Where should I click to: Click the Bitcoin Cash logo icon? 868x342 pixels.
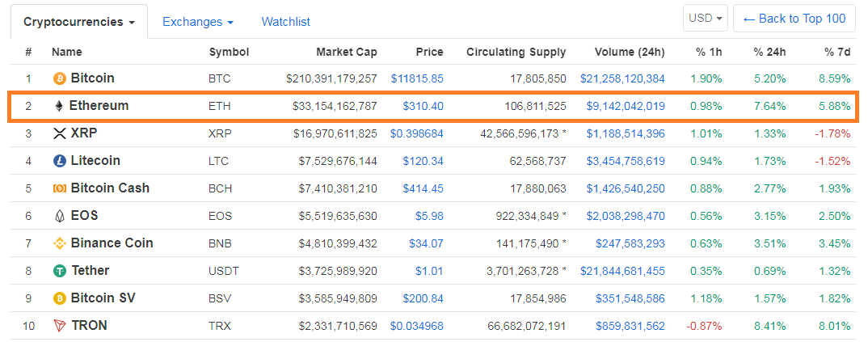[59, 188]
